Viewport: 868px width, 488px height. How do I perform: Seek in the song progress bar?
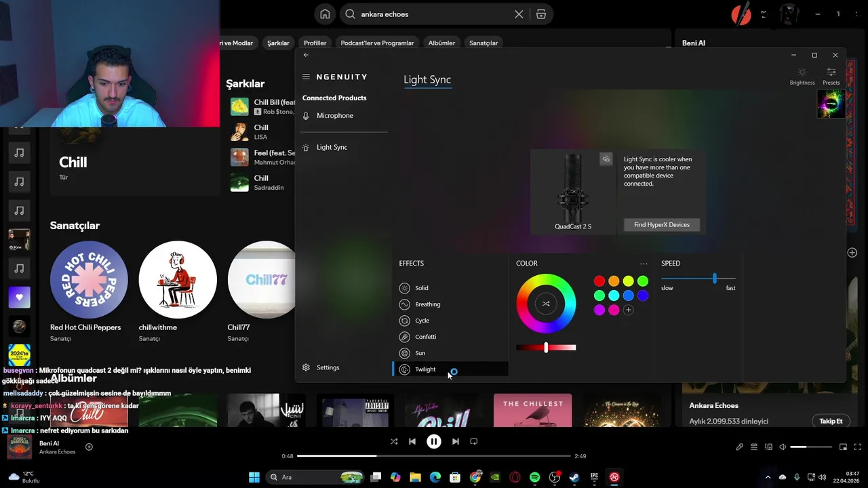(434, 456)
